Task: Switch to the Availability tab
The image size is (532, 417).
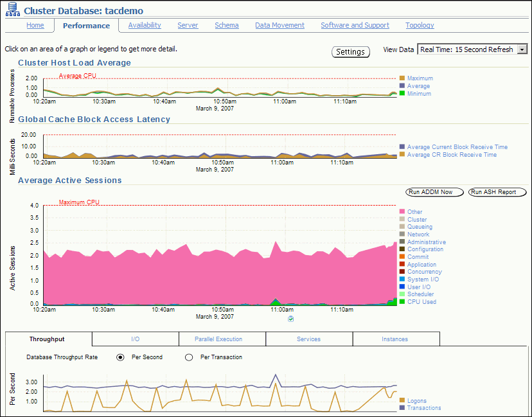Action: (144, 25)
